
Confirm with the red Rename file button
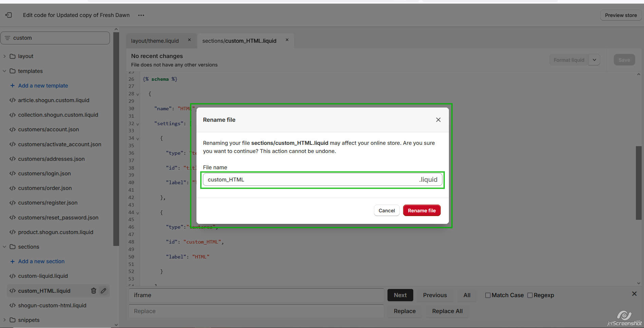click(x=421, y=211)
